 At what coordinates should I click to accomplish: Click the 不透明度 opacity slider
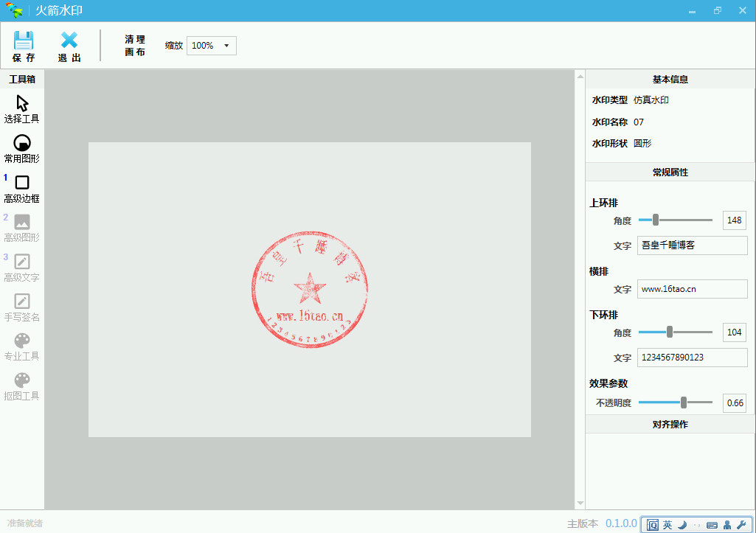click(675, 403)
